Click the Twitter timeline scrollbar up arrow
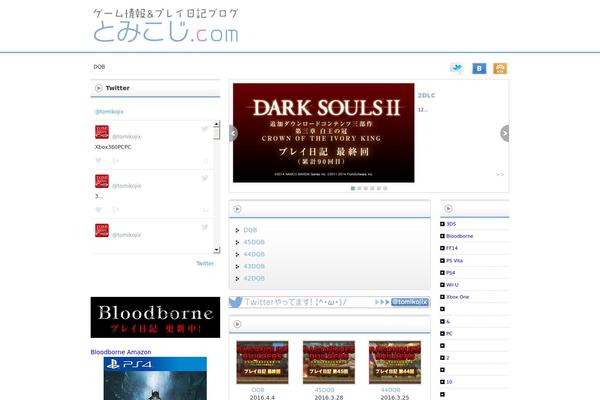 (x=217, y=124)
